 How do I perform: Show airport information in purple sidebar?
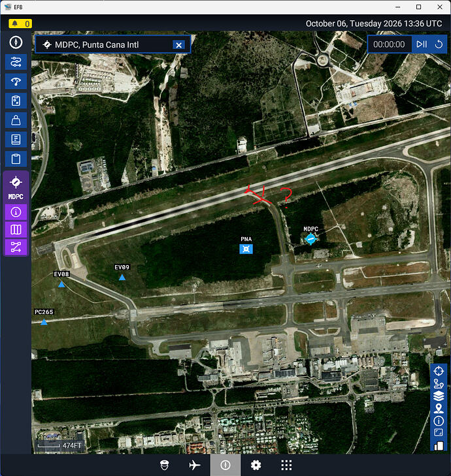(16, 212)
